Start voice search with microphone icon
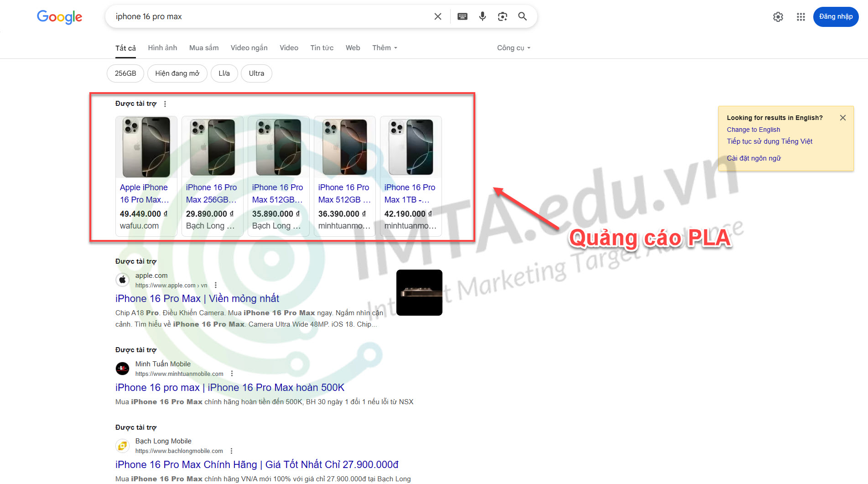The width and height of the screenshot is (868, 484). point(483,16)
